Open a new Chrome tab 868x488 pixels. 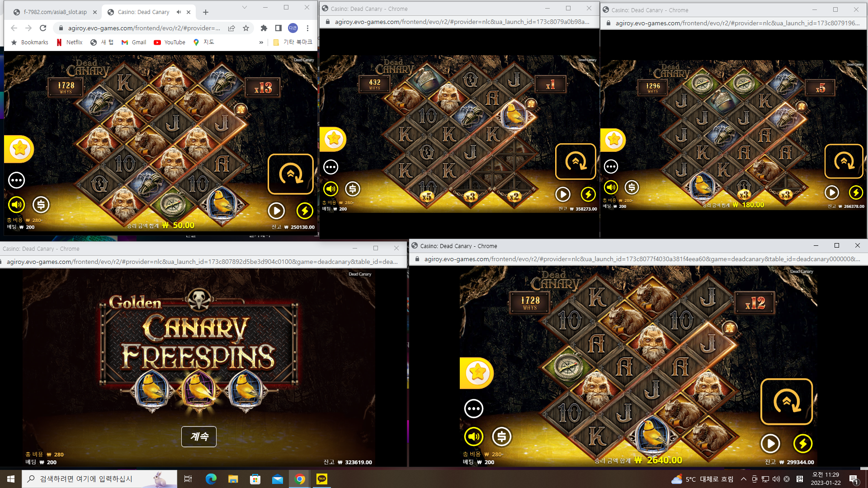pos(206,12)
